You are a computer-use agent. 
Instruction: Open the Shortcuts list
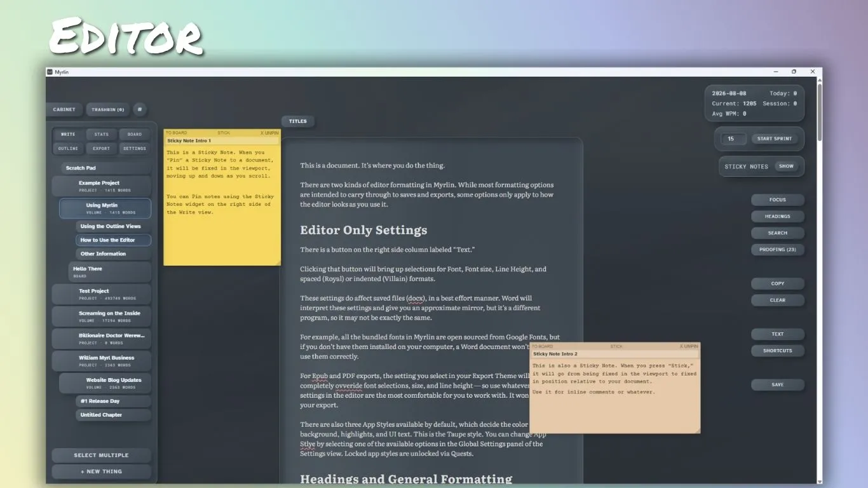[x=778, y=350]
